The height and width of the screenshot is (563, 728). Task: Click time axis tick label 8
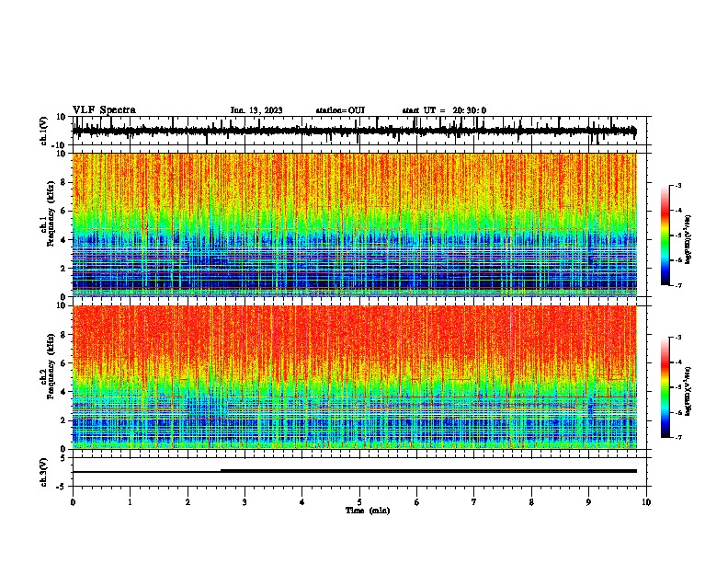coord(531,502)
